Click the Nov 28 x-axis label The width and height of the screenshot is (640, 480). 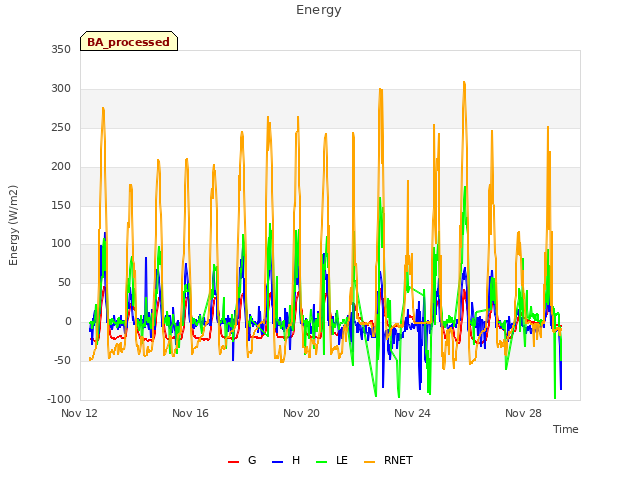click(x=523, y=413)
